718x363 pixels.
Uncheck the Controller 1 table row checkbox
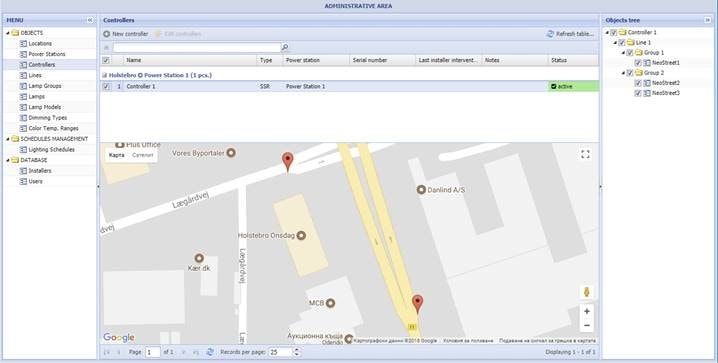tap(106, 86)
